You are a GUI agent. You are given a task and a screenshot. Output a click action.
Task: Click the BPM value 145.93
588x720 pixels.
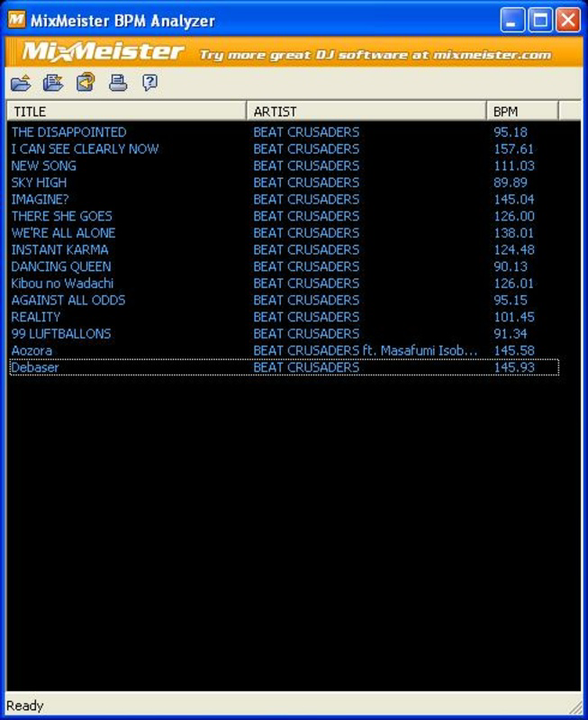[x=514, y=367]
